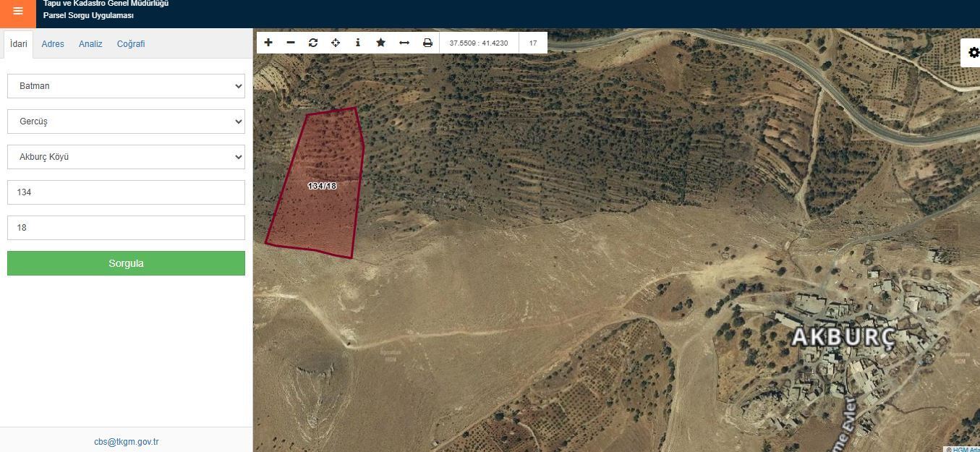Open the Coğrafi tab
Viewport: 980px width, 452px height.
coord(131,44)
